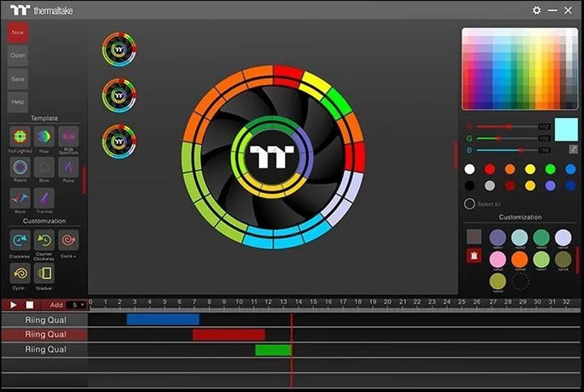This screenshot has height=392, width=584.
Task: Click the R value field showing 102
Action: 545,126
